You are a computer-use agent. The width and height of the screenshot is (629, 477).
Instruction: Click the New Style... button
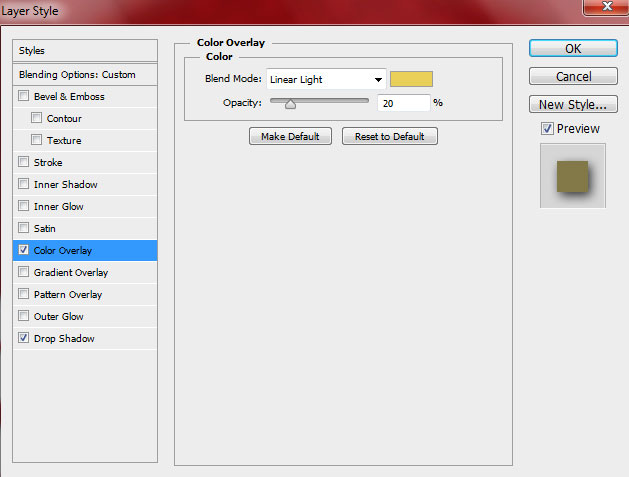click(x=573, y=104)
